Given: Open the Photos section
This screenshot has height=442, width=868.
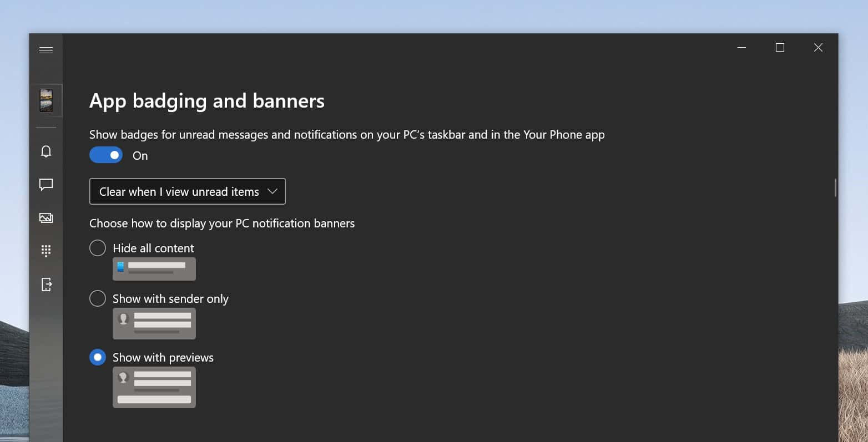Looking at the screenshot, I should pyautogui.click(x=46, y=218).
